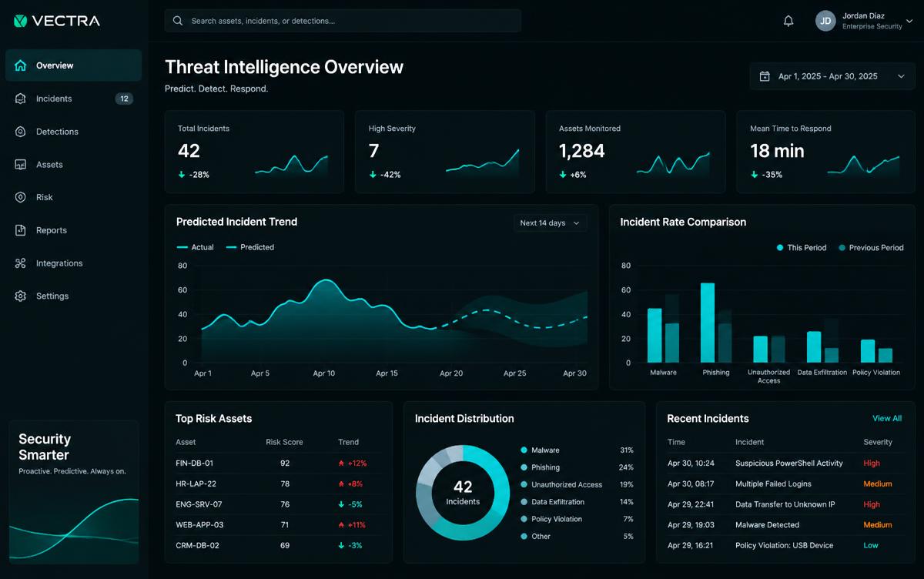This screenshot has width=924, height=579.
Task: Click the search assets input field
Action: pos(343,21)
